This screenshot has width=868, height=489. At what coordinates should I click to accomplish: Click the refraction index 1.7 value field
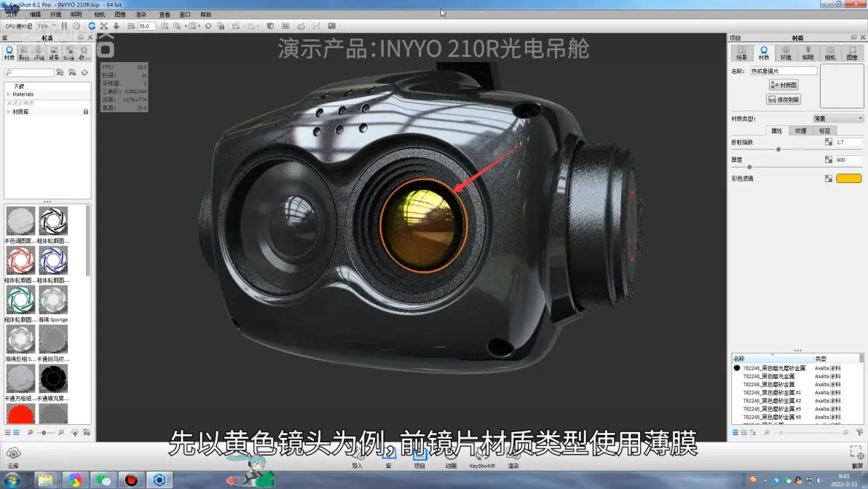(x=848, y=142)
